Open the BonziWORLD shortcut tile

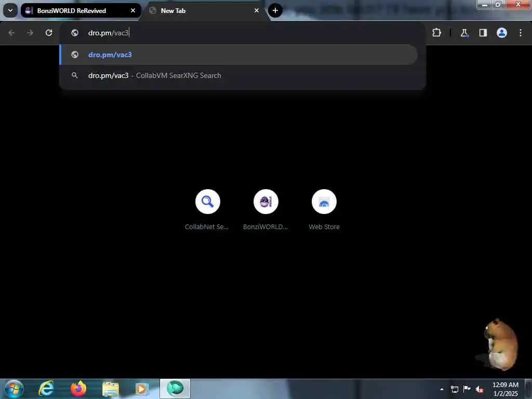265,210
